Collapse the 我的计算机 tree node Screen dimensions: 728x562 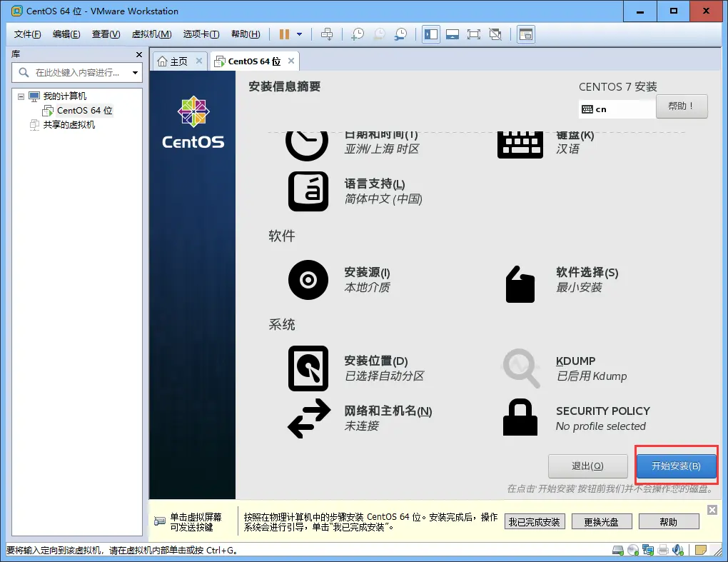pos(21,96)
